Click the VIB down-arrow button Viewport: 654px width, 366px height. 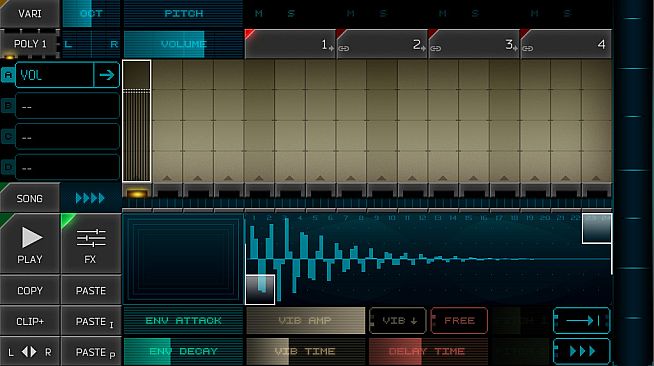(397, 321)
